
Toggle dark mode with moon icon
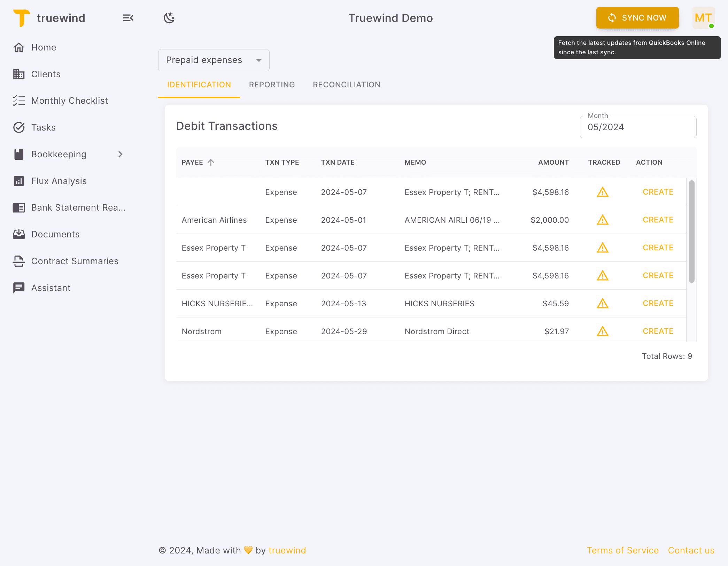[x=169, y=18]
